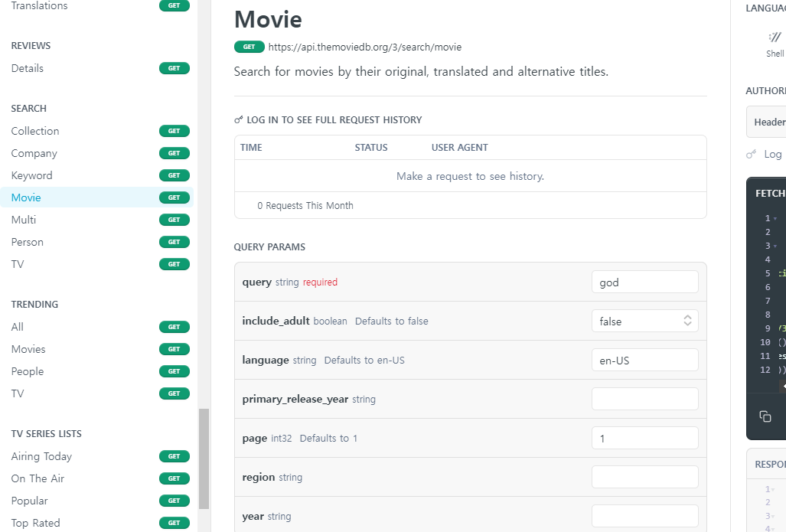Select the Shell language icon

775,37
